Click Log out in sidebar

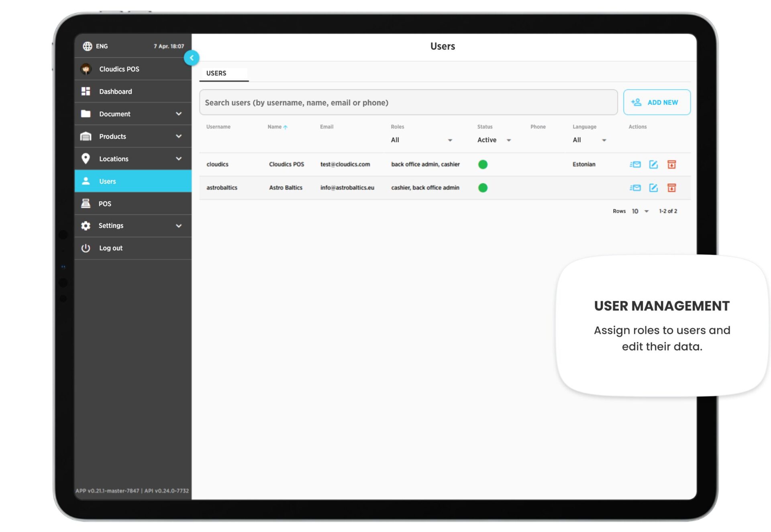coord(133,248)
